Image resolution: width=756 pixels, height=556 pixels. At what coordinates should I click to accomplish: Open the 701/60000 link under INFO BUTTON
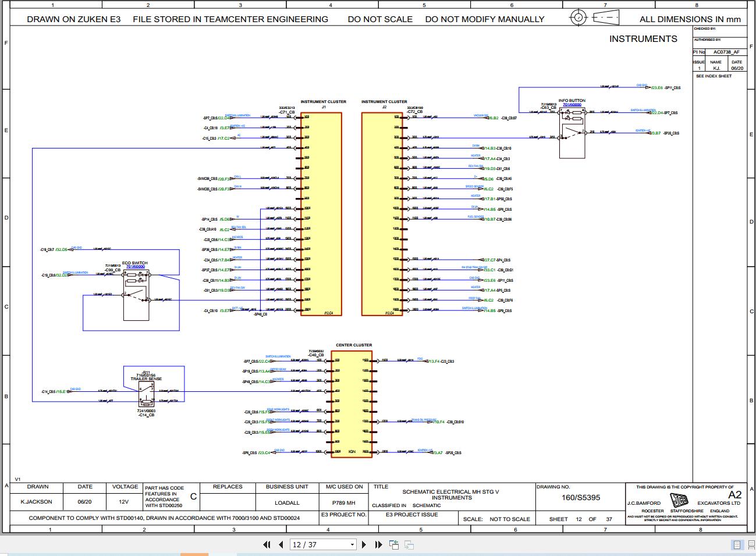point(572,105)
